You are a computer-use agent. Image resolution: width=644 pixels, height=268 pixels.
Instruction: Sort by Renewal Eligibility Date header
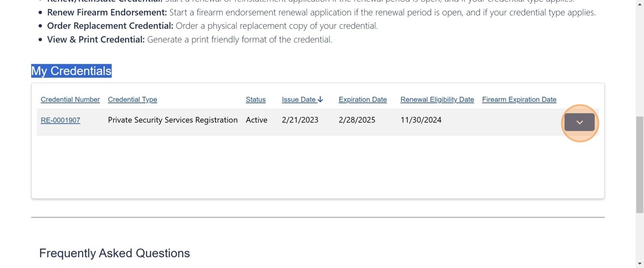tap(437, 99)
